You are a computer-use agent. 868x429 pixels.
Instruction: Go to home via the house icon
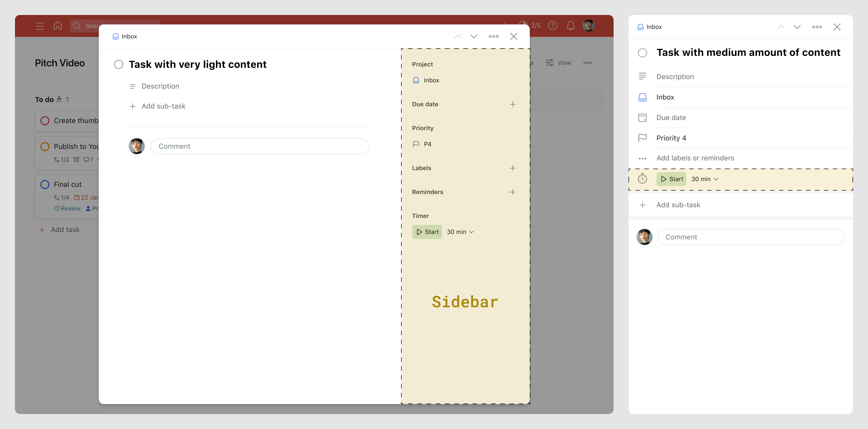click(58, 26)
